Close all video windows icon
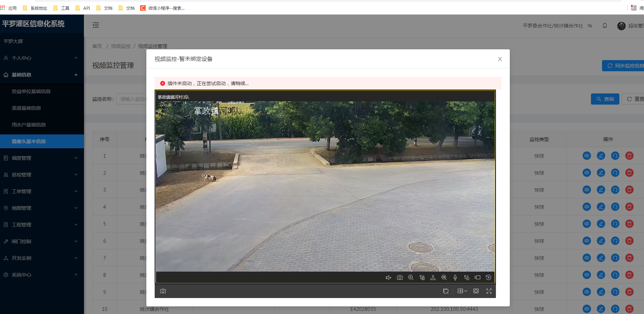 [x=446, y=291]
